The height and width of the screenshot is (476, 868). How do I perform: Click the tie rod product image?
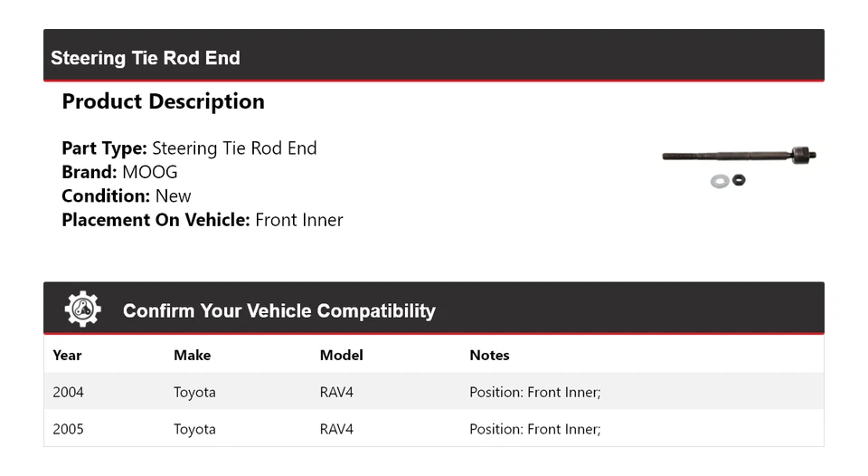pyautogui.click(x=738, y=156)
